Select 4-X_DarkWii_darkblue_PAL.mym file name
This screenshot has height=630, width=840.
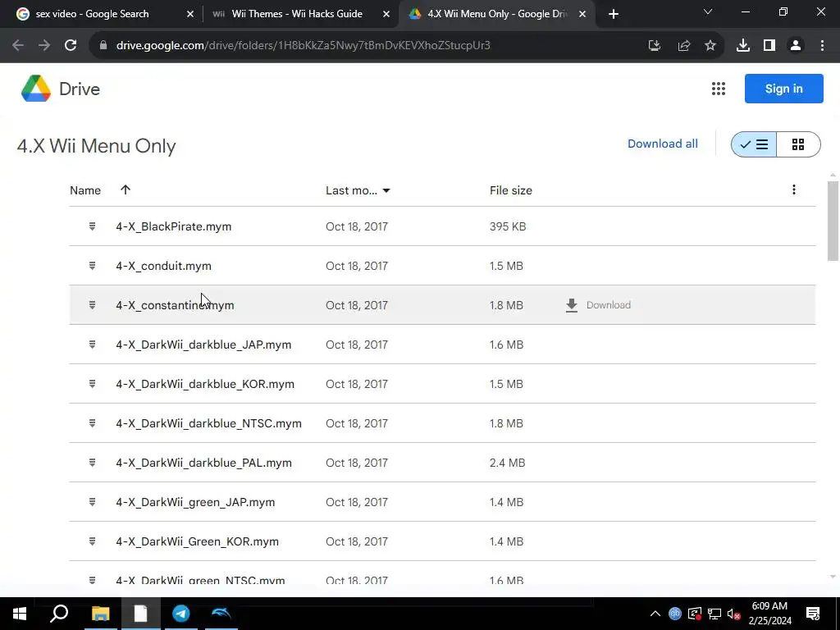tap(203, 463)
